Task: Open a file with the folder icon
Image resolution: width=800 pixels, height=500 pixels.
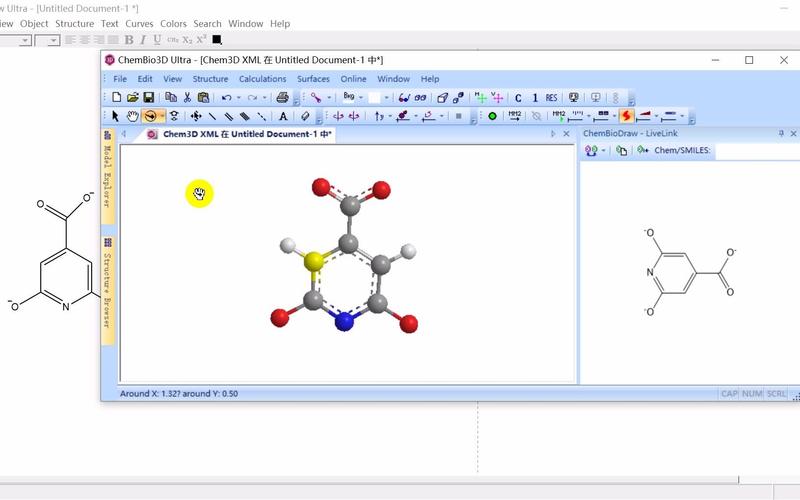Action: click(133, 97)
